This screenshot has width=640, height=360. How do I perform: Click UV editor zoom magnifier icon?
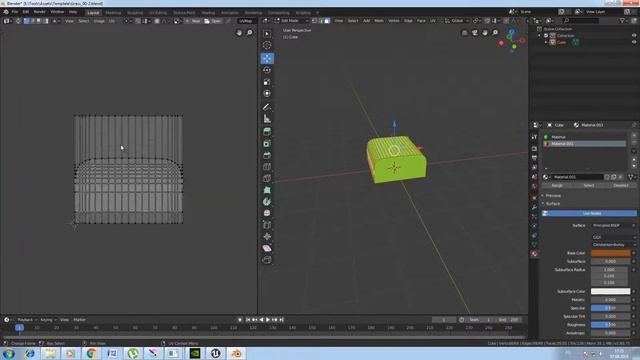pos(249,33)
